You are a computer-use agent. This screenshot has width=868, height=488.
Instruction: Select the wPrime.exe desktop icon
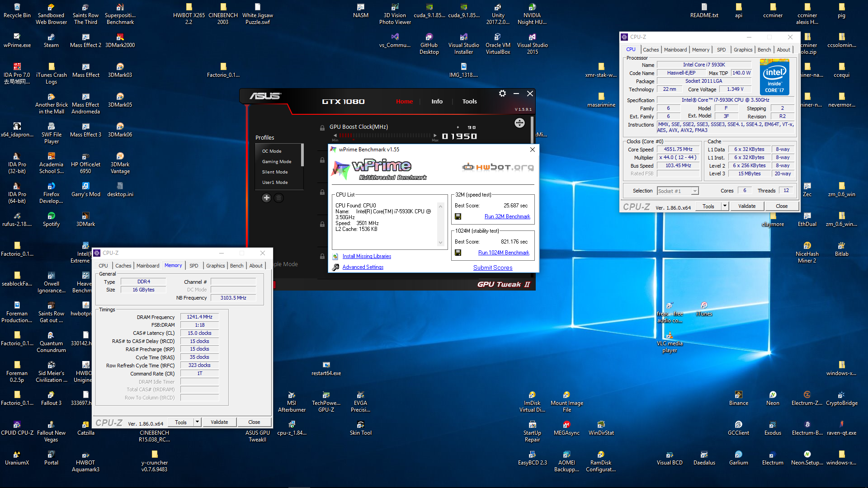pos(17,41)
